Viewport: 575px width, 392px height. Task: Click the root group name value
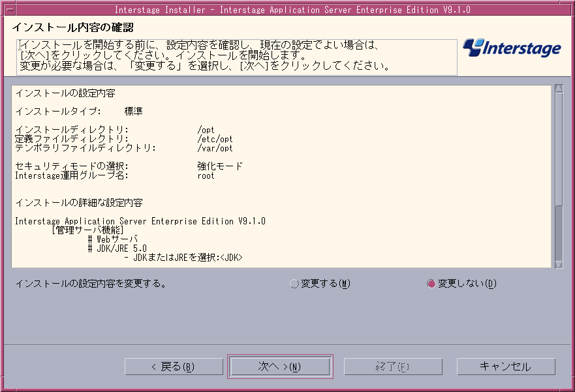pyautogui.click(x=206, y=175)
